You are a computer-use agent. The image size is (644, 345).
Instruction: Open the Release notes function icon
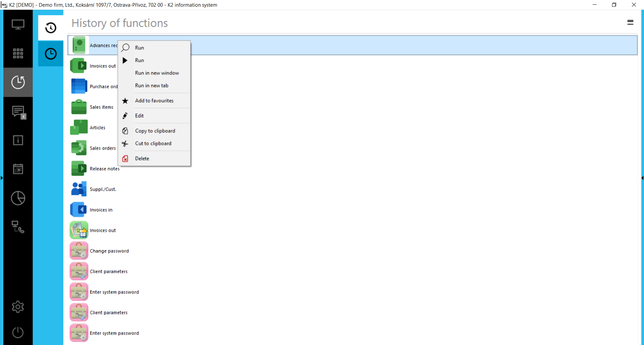[x=79, y=168]
